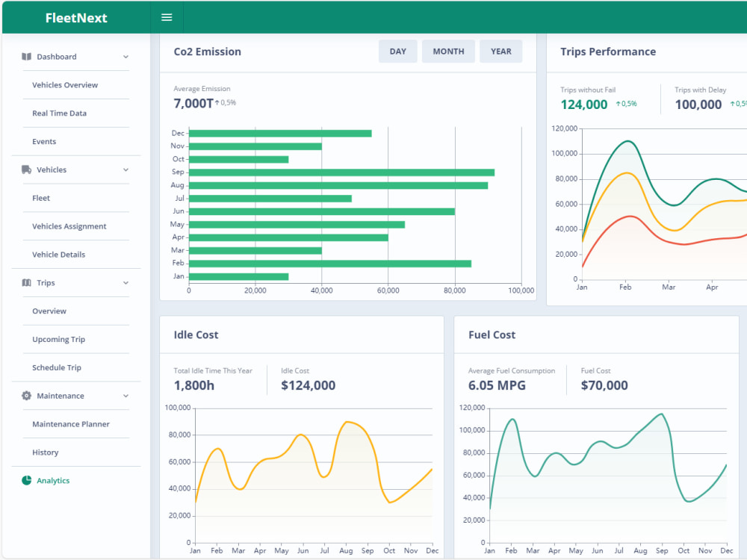Go to Events page
Screen dimensions: 747x560
44,141
